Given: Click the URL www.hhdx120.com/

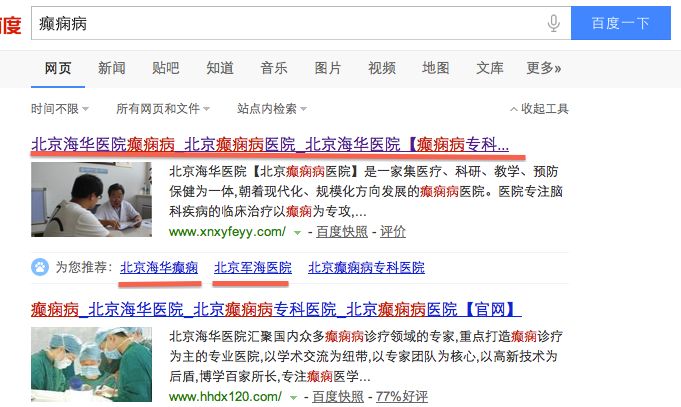Looking at the screenshot, I should pyautogui.click(x=225, y=397).
